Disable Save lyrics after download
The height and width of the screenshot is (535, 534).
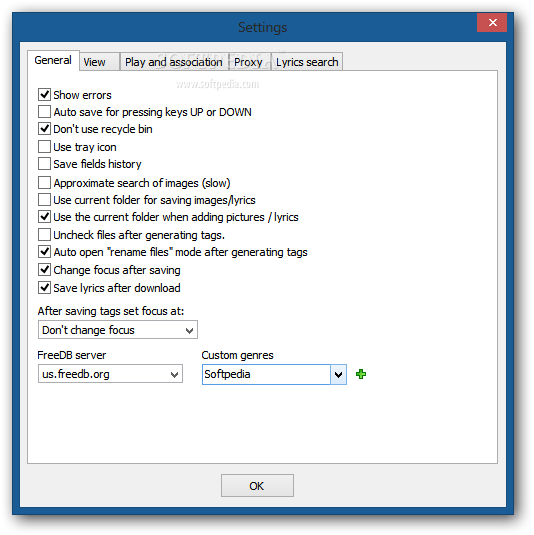coord(44,288)
